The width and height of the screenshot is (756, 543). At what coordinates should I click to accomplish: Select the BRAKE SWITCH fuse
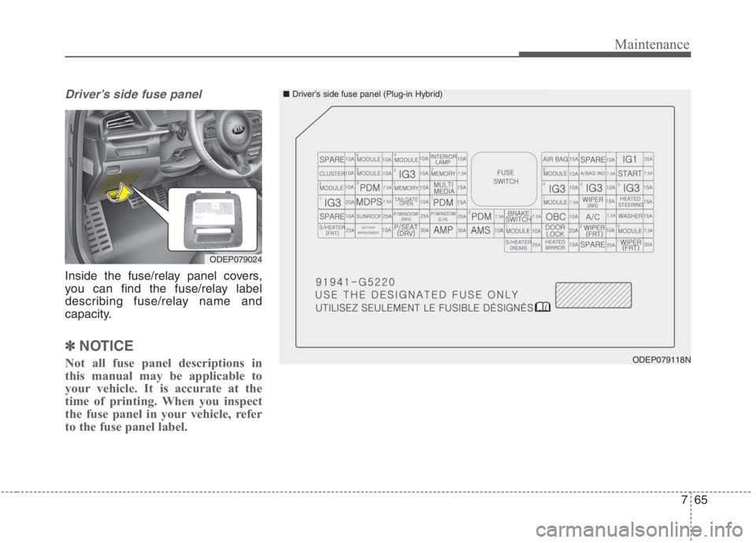[517, 216]
